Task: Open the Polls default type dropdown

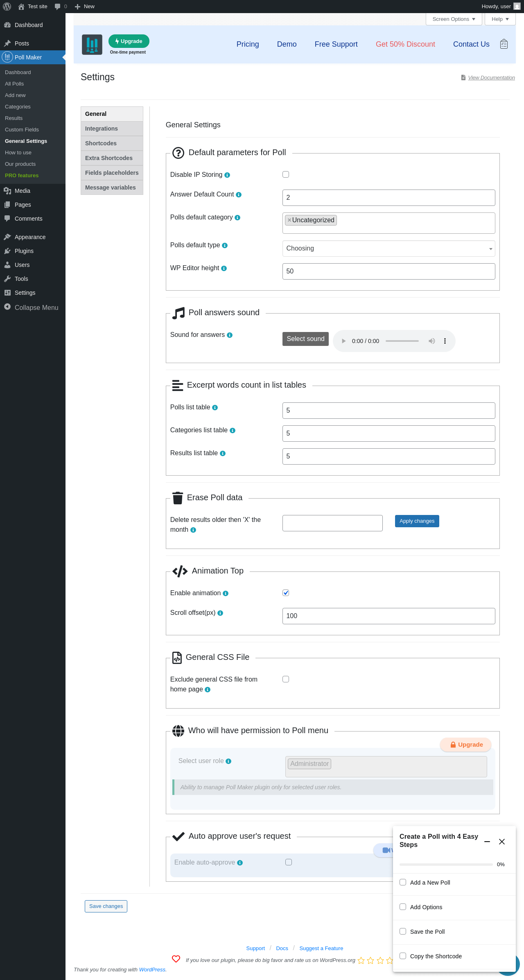Action: pos(388,248)
